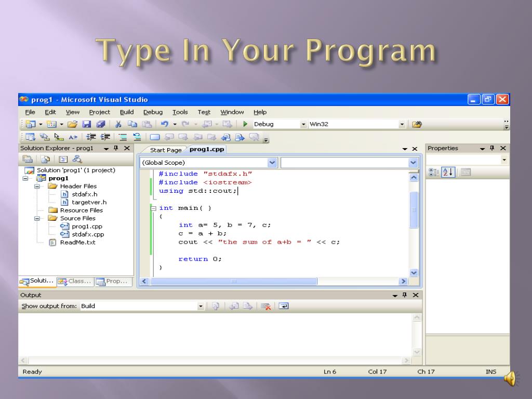Switch to Property Manager bottom tab
Screen dimensions: 532x399
[113, 281]
